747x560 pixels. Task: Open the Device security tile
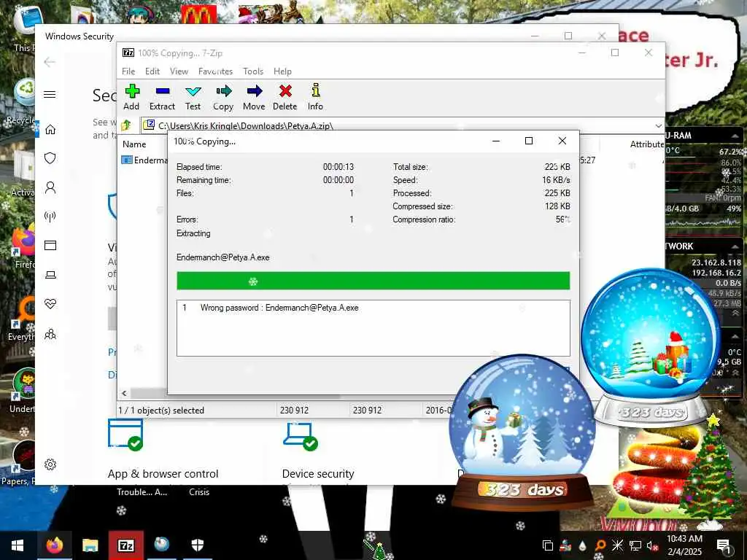pos(318,451)
